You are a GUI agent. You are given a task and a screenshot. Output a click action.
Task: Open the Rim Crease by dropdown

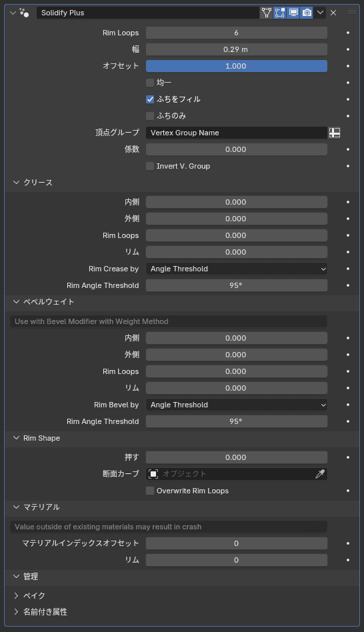pyautogui.click(x=236, y=269)
